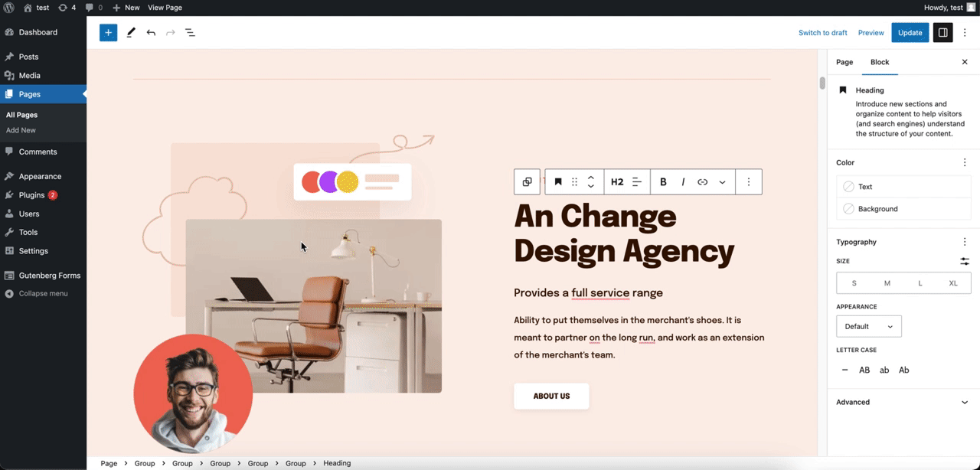Switch to the Page tab
The width and height of the screenshot is (980, 470).
[844, 62]
